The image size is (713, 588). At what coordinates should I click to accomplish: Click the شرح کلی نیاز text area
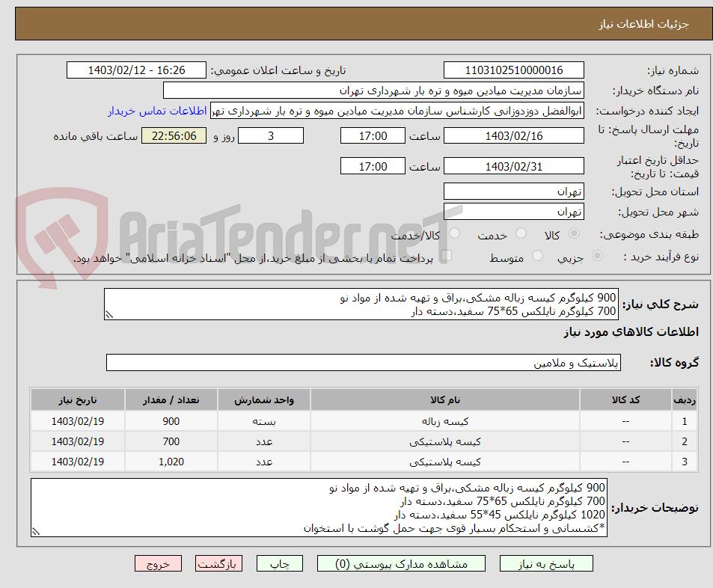point(361,304)
